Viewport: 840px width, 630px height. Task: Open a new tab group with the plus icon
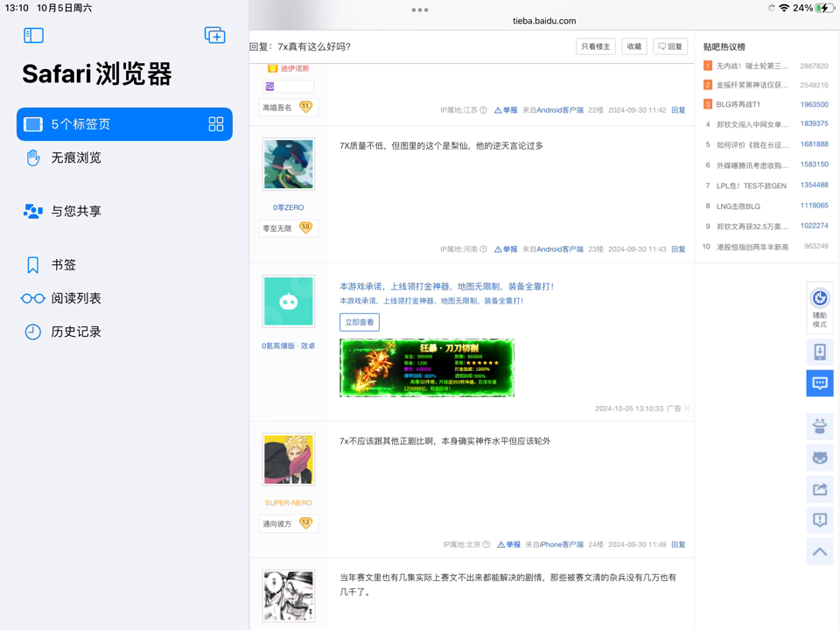click(215, 35)
